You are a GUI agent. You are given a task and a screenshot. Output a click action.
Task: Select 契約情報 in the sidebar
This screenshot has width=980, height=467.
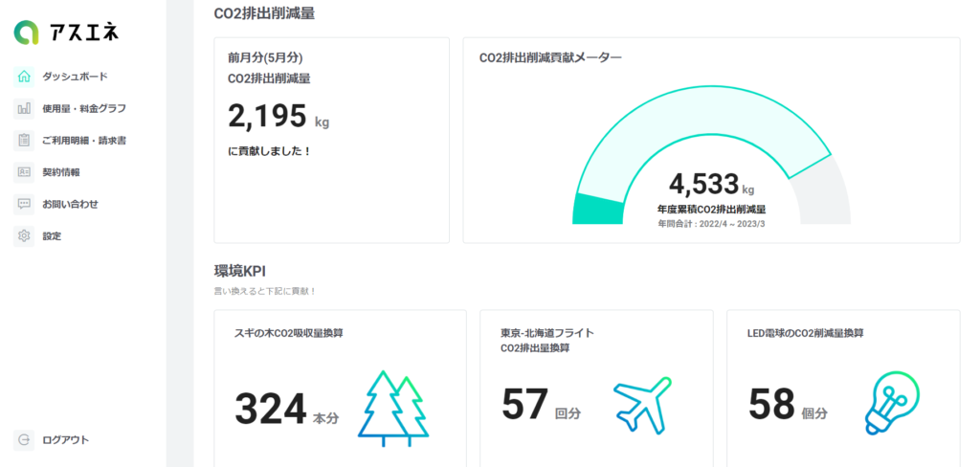coord(61,172)
